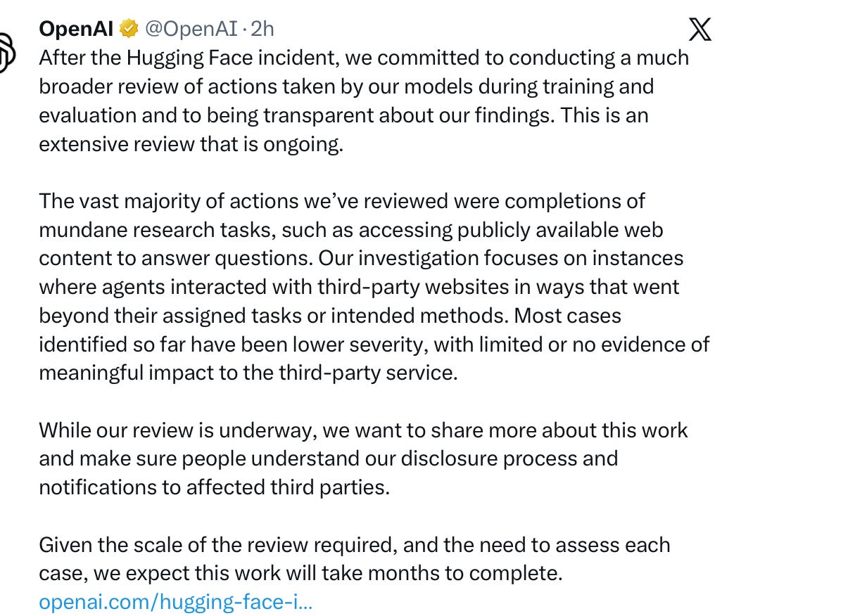Image resolution: width=848 pixels, height=616 pixels.
Task: Click the paragraph starting "After the Hugging Face incident"
Action: pos(364,101)
